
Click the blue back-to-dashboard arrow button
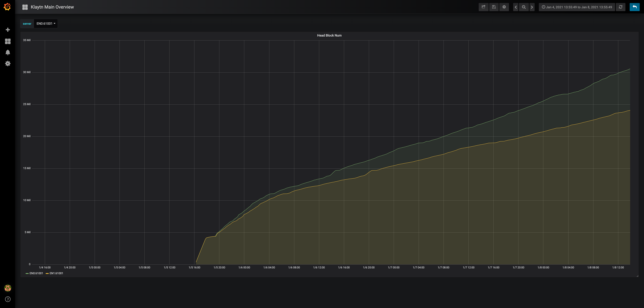tap(634, 7)
